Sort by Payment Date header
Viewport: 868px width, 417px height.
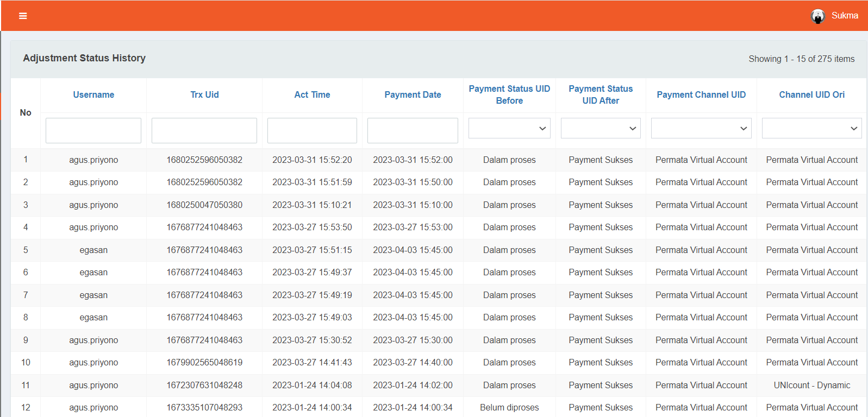pos(413,94)
